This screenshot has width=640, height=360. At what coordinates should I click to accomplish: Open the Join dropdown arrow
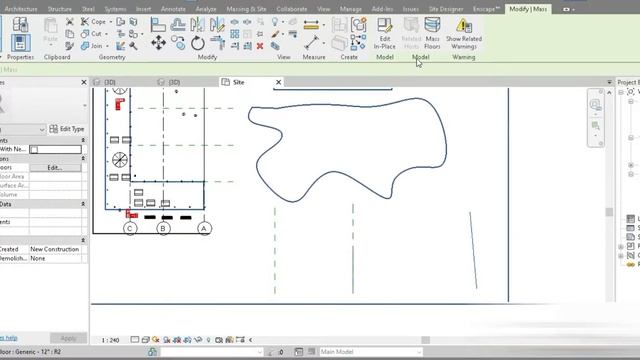coord(107,46)
